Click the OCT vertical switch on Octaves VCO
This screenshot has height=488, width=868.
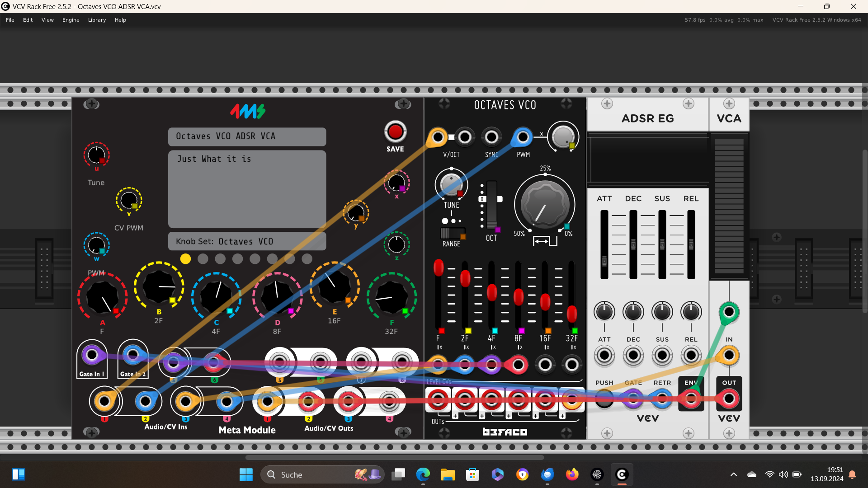491,206
